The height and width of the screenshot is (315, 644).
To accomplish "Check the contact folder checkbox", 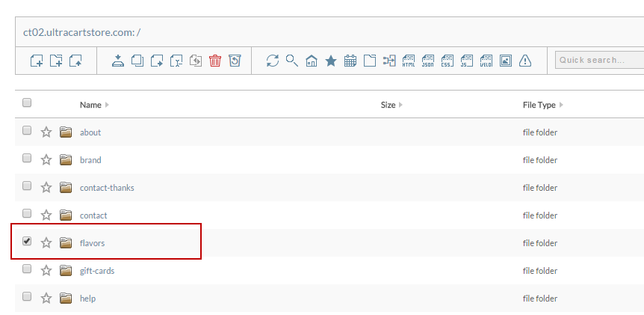I will [27, 213].
